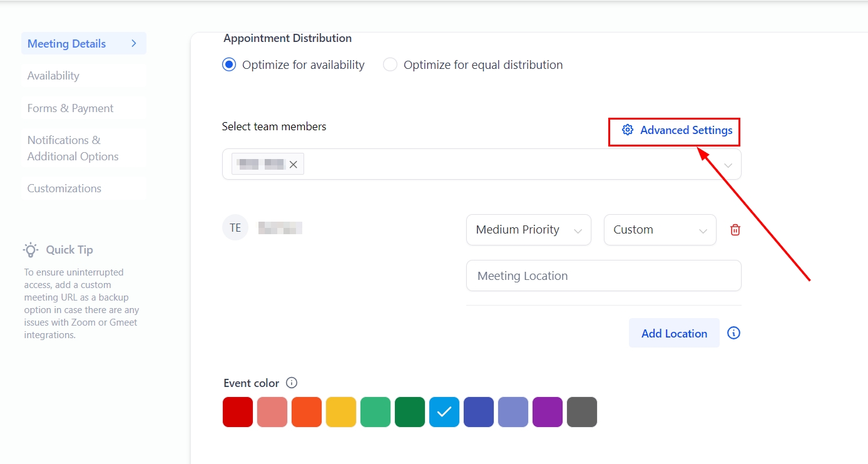Click the Advanced Settings gear icon
The width and height of the screenshot is (868, 464).
627,130
